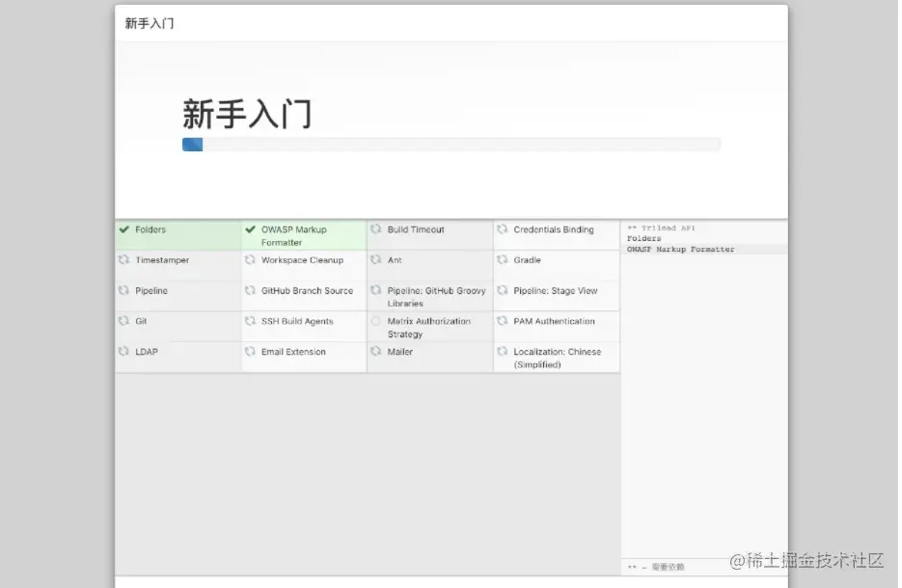Click the checkmark beside OWASP Markup Formatter

[x=250, y=229]
